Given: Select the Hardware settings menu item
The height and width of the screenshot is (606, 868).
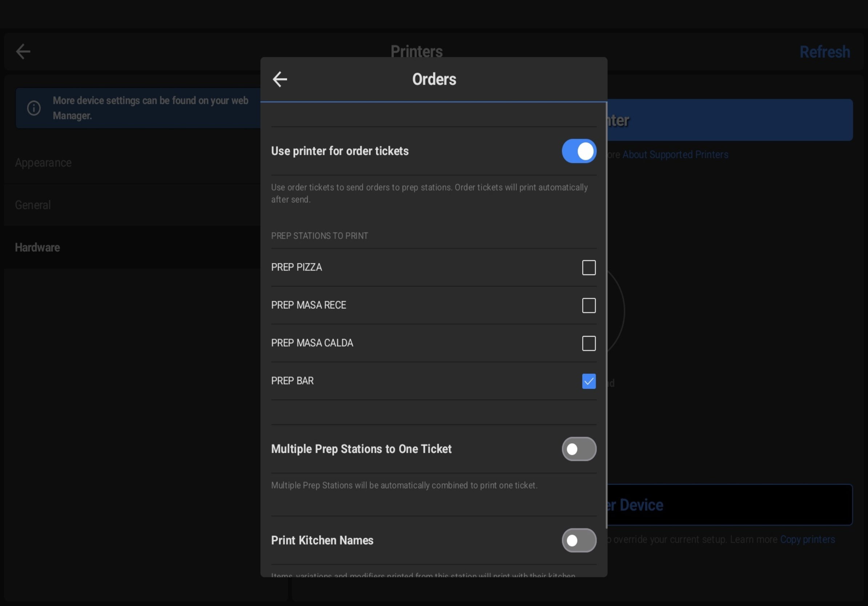Looking at the screenshot, I should click(x=37, y=247).
